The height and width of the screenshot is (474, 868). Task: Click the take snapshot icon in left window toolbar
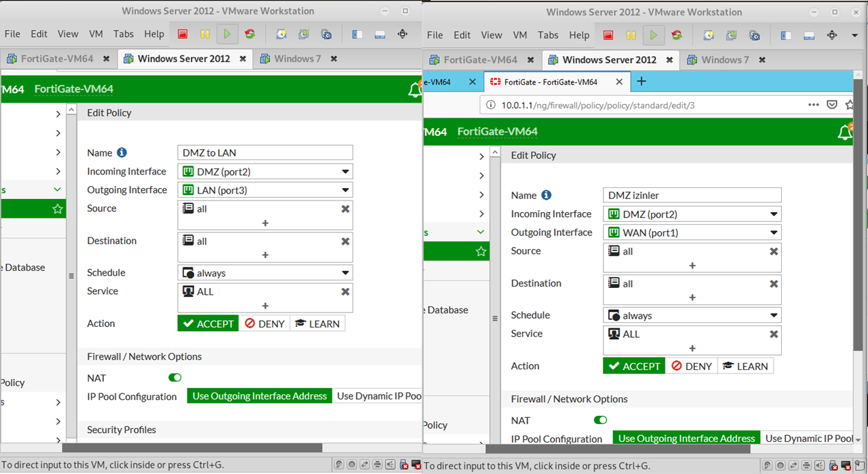(282, 34)
